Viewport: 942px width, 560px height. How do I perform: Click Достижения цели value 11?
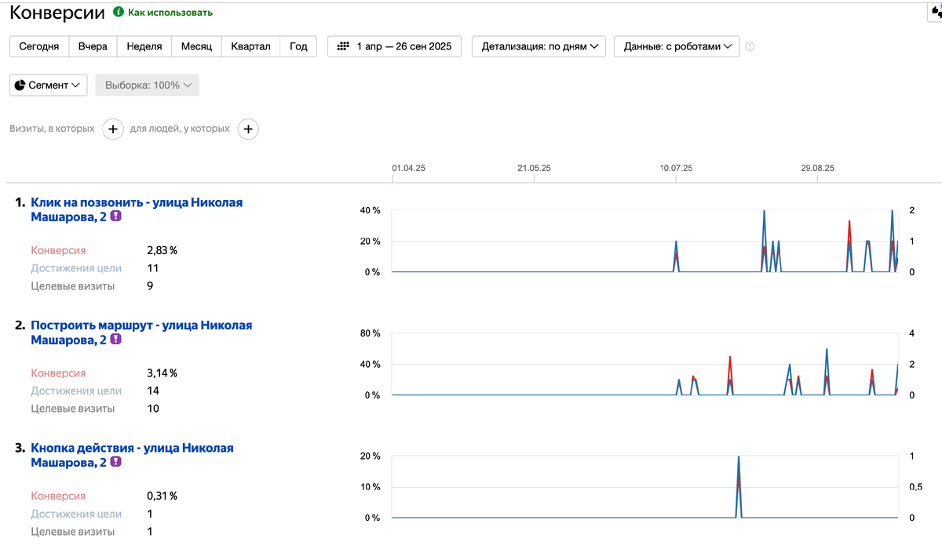tap(153, 268)
